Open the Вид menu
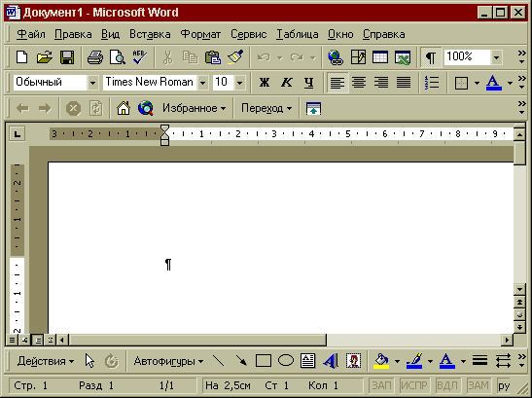Image resolution: width=532 pixels, height=398 pixels. (x=110, y=34)
